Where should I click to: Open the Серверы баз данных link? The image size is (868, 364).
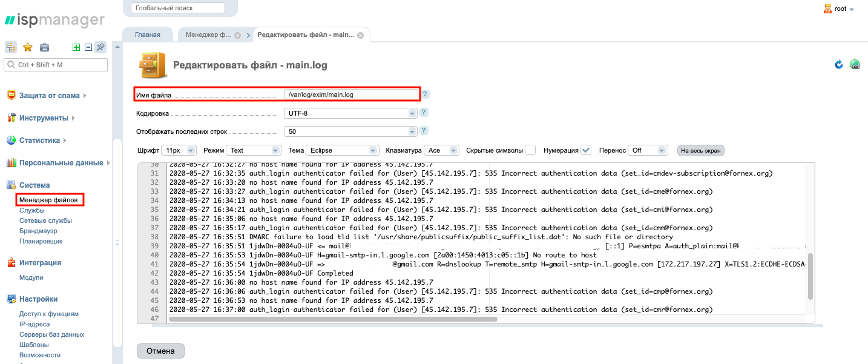coord(51,334)
